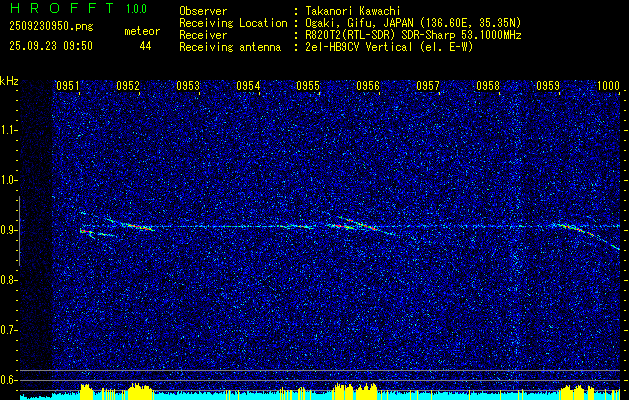Click the Observer field label
Image resolution: width=629 pixels, height=400 pixels.
tap(203, 11)
